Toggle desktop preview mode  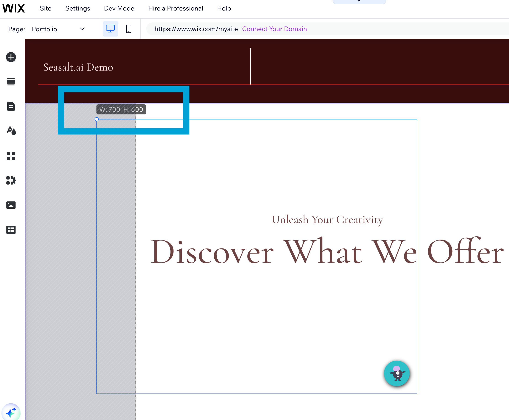[x=111, y=29]
